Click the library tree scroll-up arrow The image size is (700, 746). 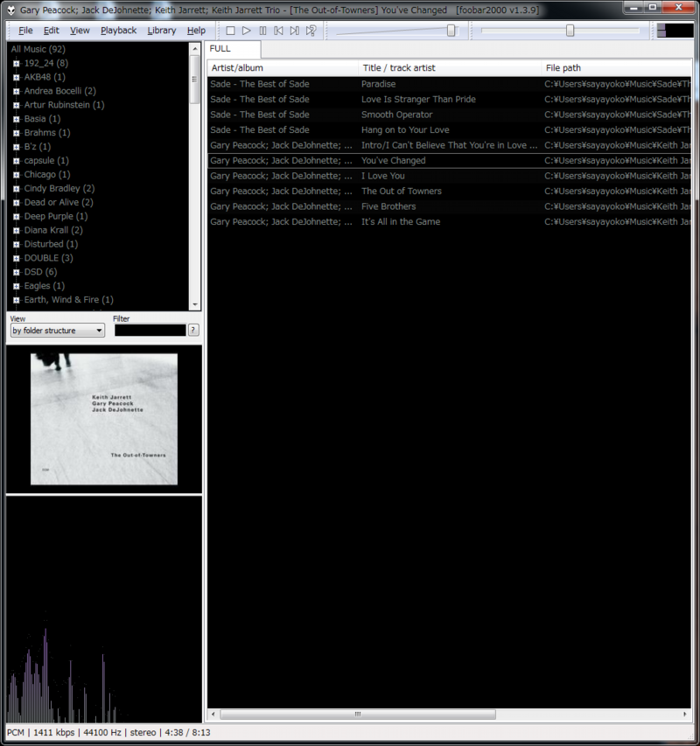pos(194,48)
